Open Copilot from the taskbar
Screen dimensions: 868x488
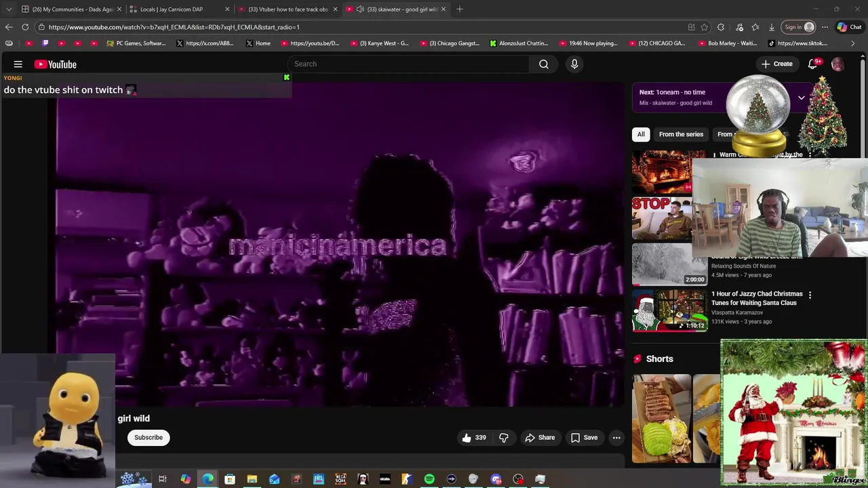(185, 479)
